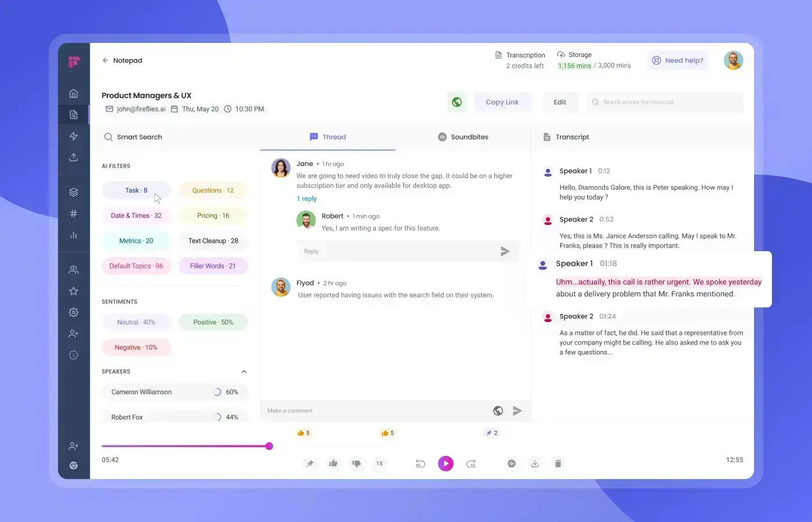Click the playback progress slider handle

coord(269,446)
